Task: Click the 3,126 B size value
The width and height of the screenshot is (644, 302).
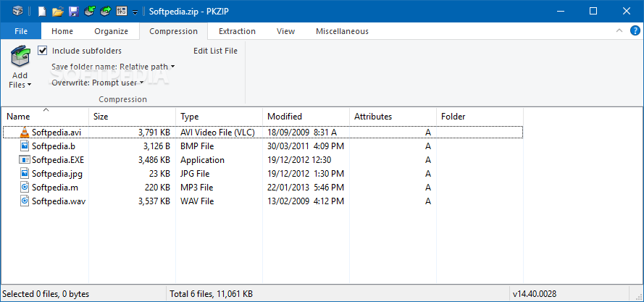Action: coord(157,146)
